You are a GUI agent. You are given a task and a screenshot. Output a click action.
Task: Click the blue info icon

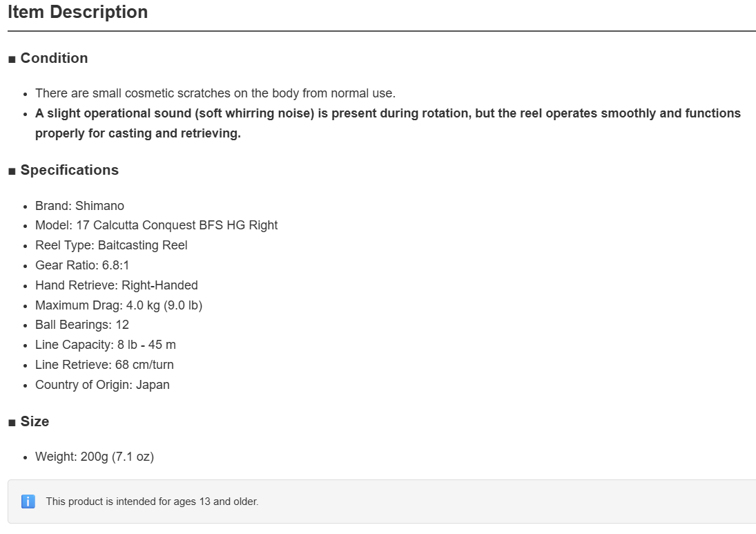tap(28, 502)
